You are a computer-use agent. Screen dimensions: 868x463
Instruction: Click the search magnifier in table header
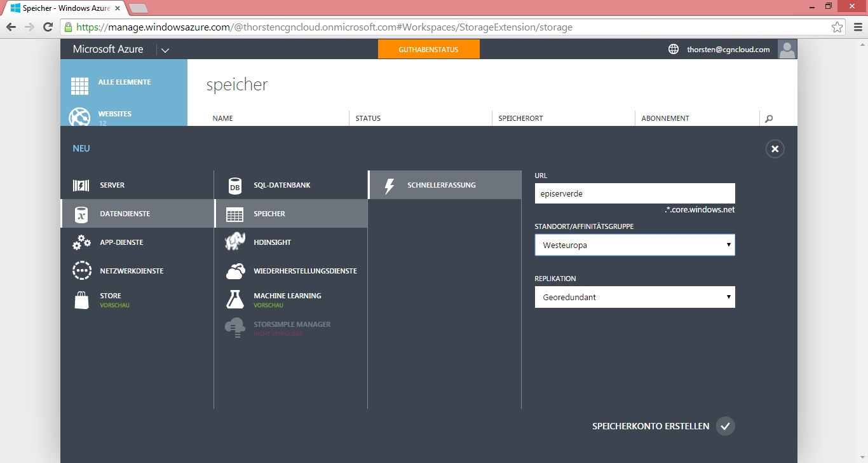coord(769,119)
